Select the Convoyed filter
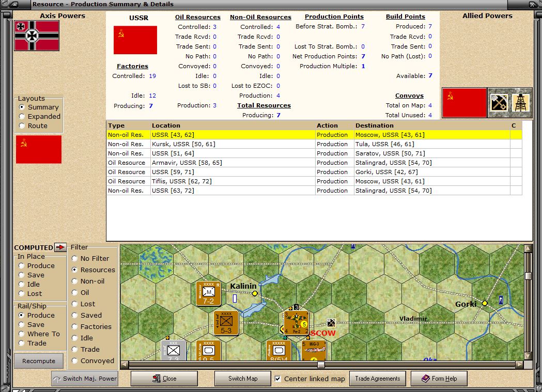This screenshot has width=542, height=392. point(92,360)
